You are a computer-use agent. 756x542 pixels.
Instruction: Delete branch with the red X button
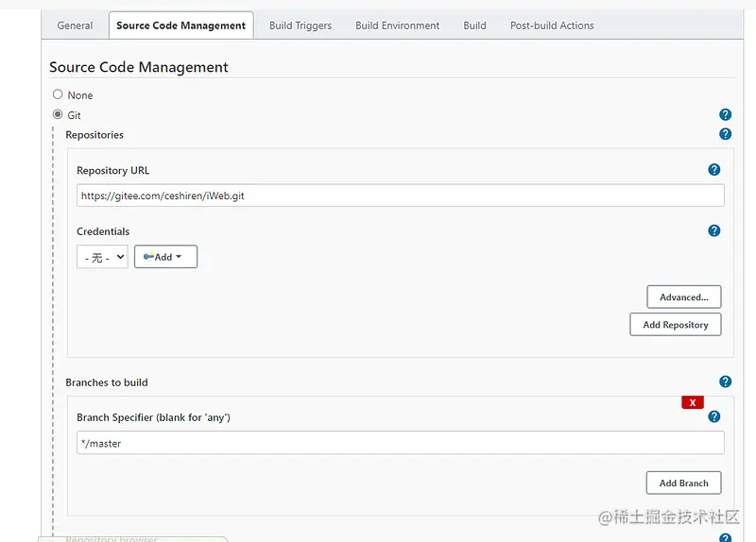693,402
